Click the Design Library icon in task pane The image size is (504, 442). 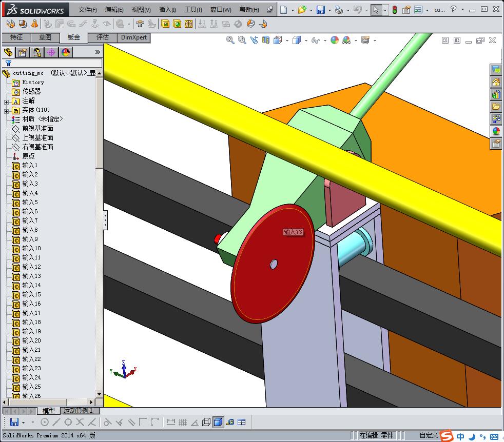(496, 94)
